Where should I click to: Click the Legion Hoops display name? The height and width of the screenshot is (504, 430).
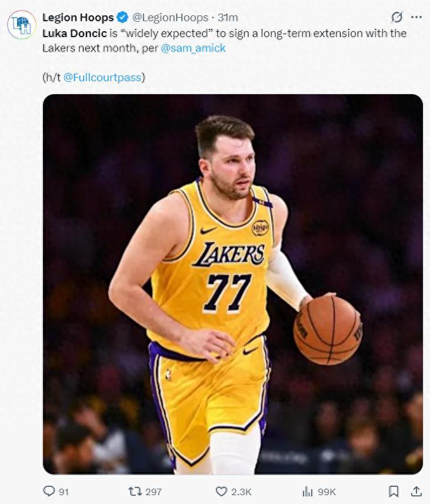[x=78, y=18]
